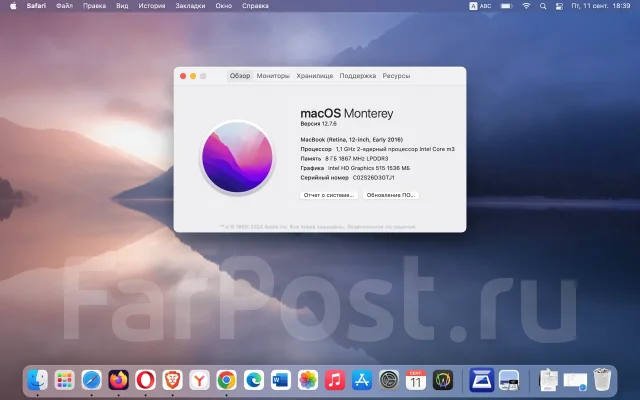Open Finder from the Dock

pyautogui.click(x=38, y=380)
